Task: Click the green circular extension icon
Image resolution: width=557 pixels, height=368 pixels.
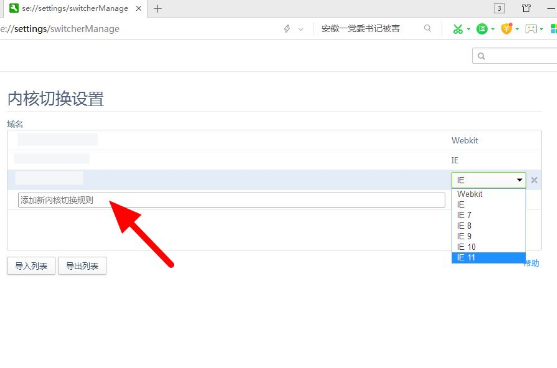Action: click(x=482, y=29)
